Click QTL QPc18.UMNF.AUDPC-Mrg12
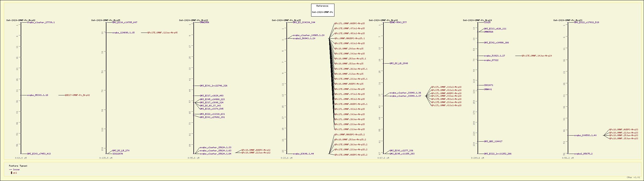Image resolution: width=644 pixels, height=181 pixels. tap(256, 150)
